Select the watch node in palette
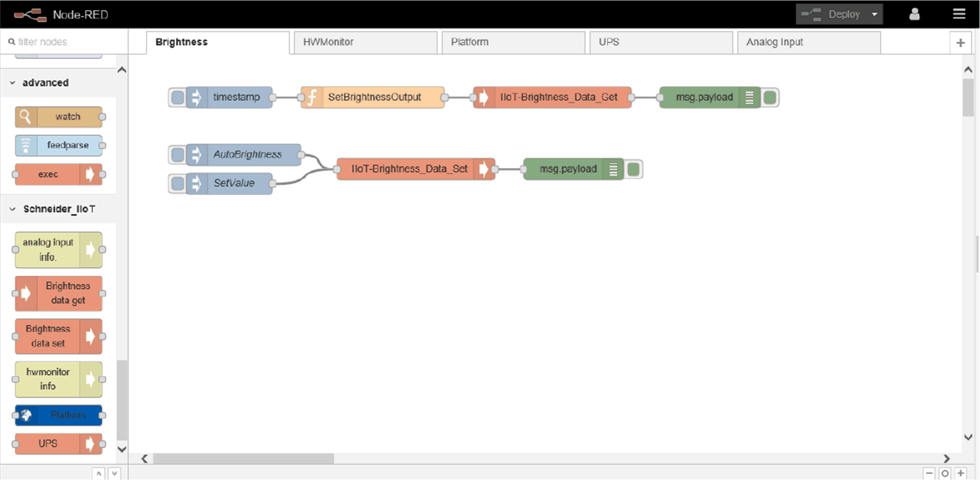Image resolution: width=980 pixels, height=482 pixels. coord(59,117)
